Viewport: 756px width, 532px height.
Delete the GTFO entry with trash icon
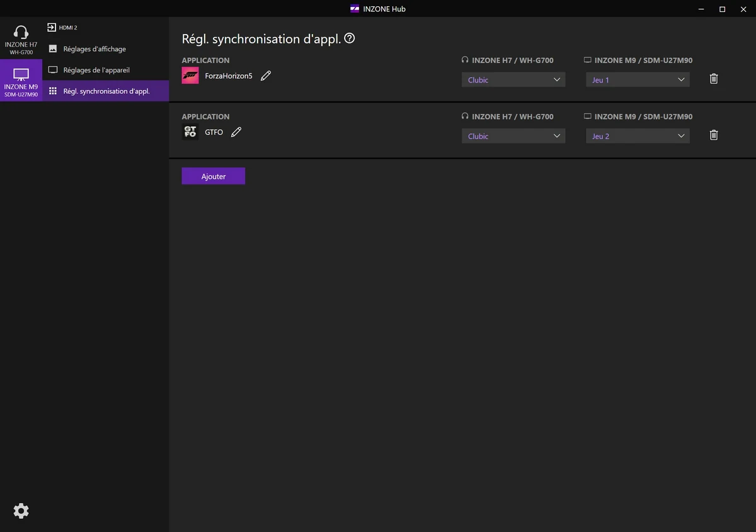(x=714, y=135)
